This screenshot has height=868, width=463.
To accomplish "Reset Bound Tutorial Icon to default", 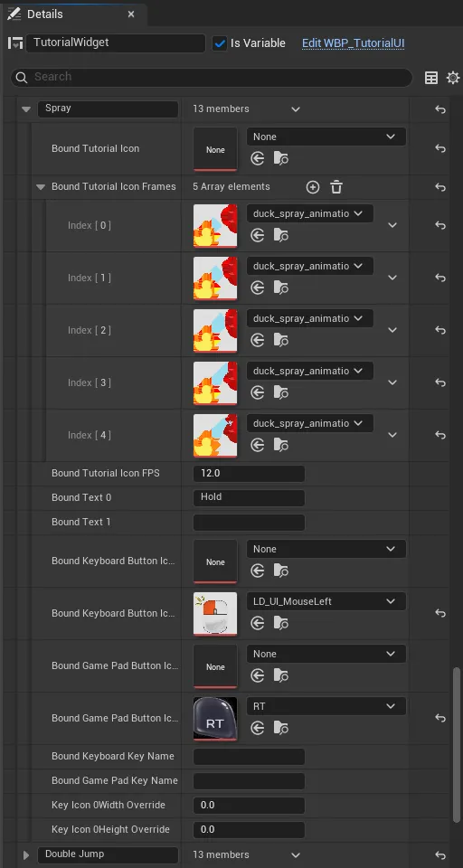I will click(440, 148).
